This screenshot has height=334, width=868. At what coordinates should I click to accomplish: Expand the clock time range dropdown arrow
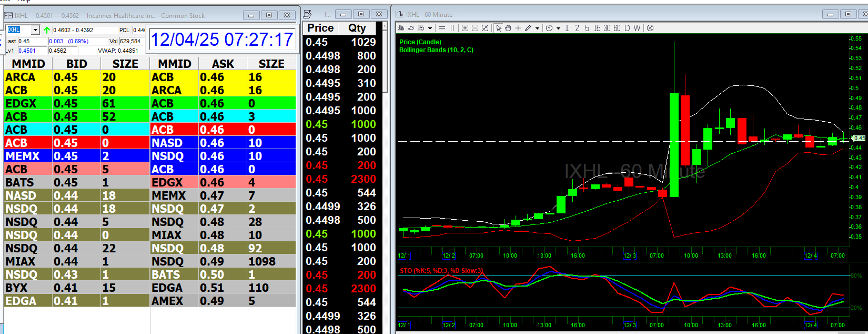click(558, 28)
